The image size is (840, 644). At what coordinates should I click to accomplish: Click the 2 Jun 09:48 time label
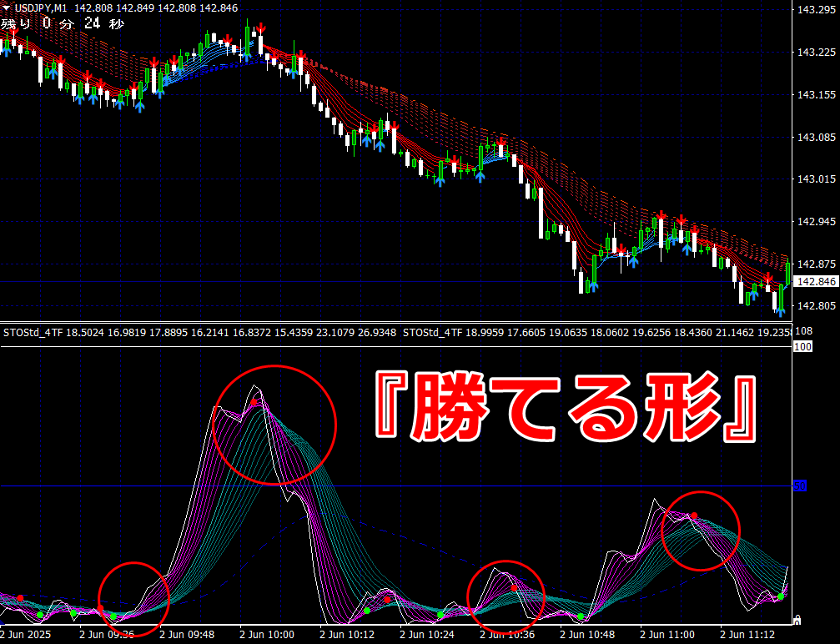pyautogui.click(x=187, y=635)
